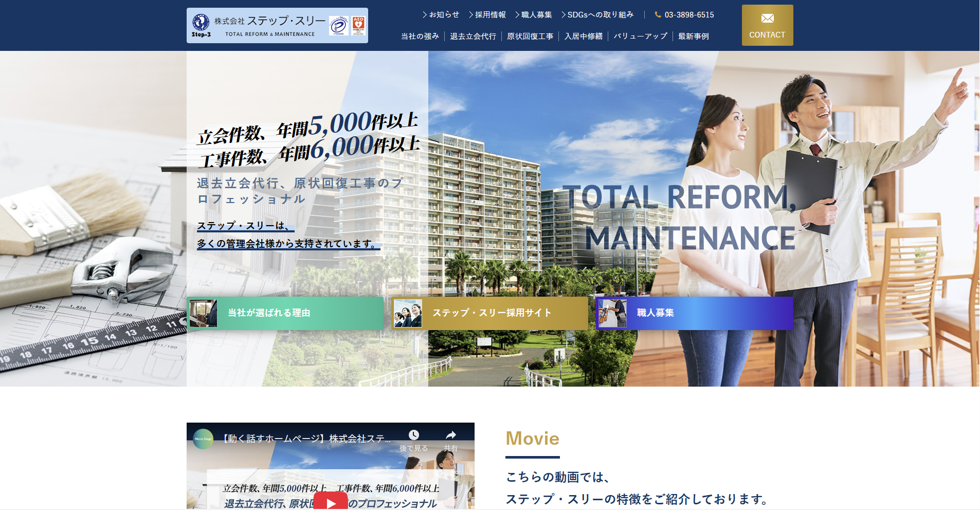
Task: Click the thumbnail image on the 職人募集 banner
Action: coord(612,313)
